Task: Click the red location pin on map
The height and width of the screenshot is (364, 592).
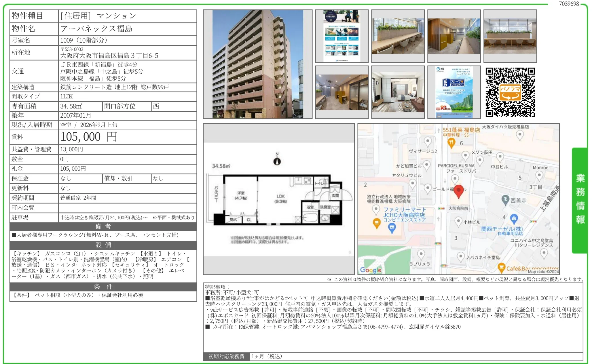Action: point(459,192)
